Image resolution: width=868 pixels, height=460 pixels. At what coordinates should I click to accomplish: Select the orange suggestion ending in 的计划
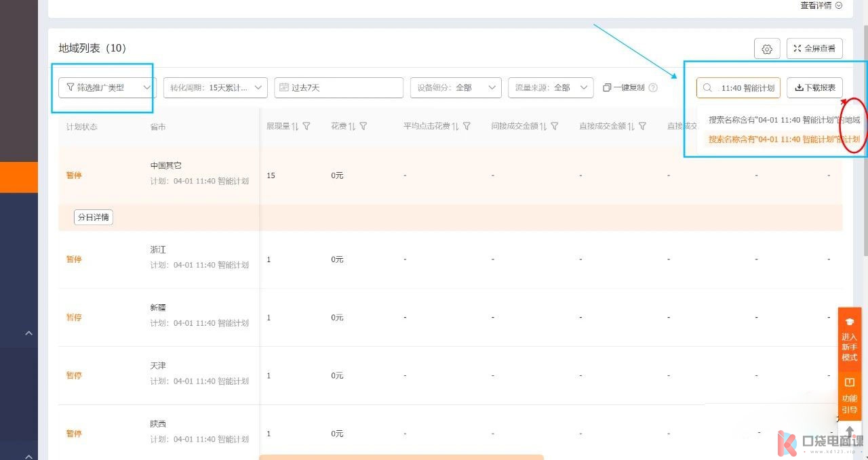point(783,139)
